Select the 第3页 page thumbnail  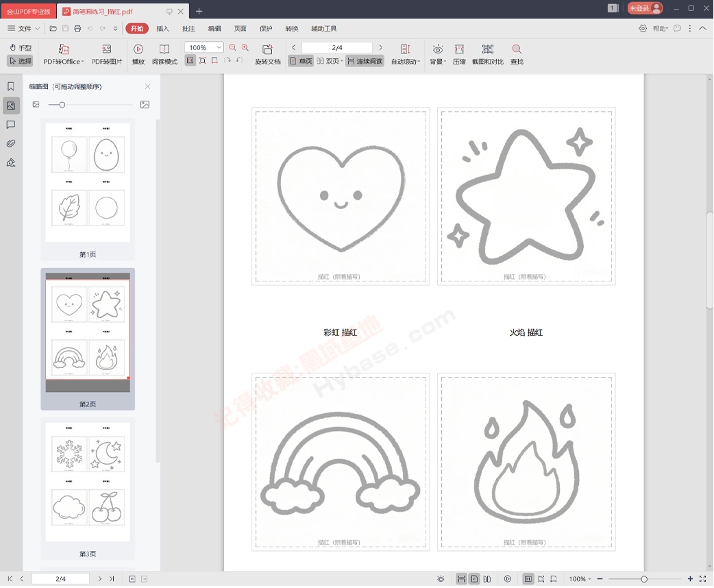[88, 489]
